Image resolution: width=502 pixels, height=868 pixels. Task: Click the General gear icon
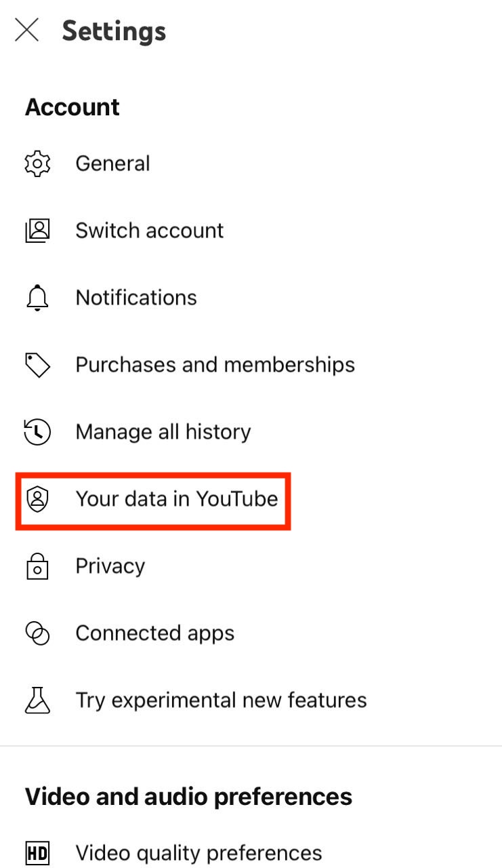coord(37,163)
